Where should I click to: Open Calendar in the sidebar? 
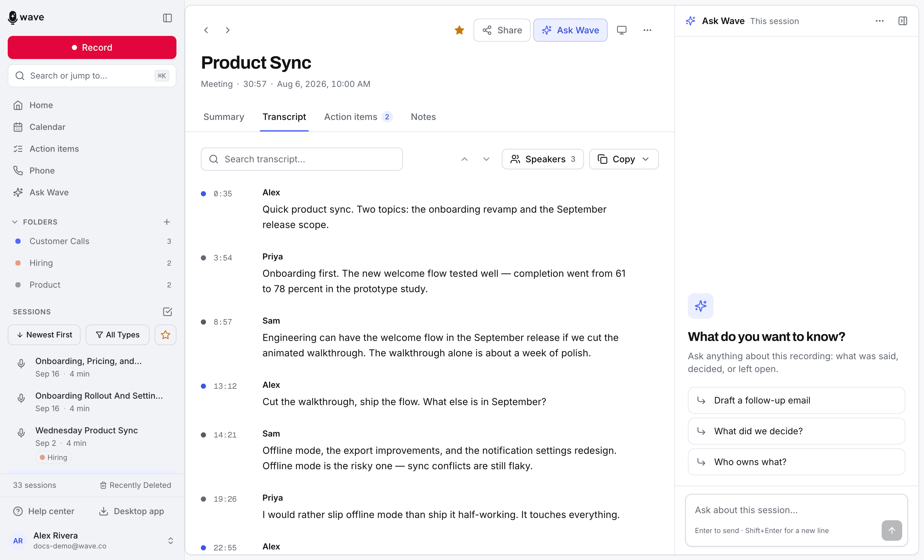coord(92,127)
